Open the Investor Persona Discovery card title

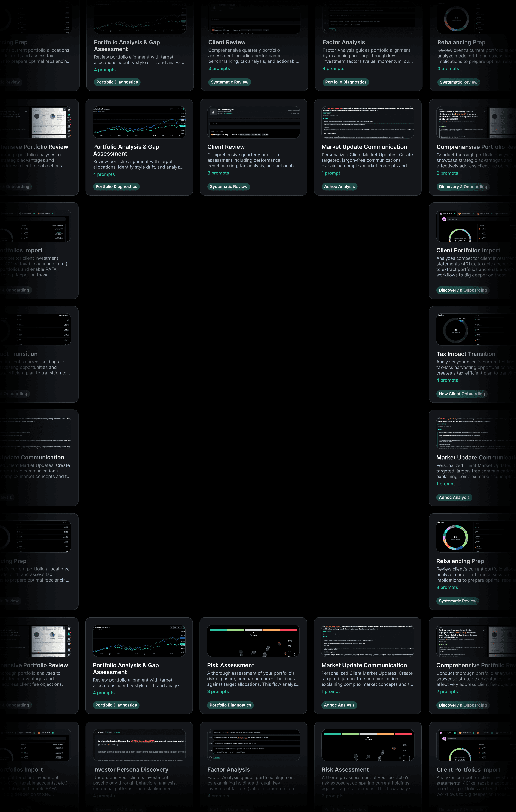click(130, 769)
